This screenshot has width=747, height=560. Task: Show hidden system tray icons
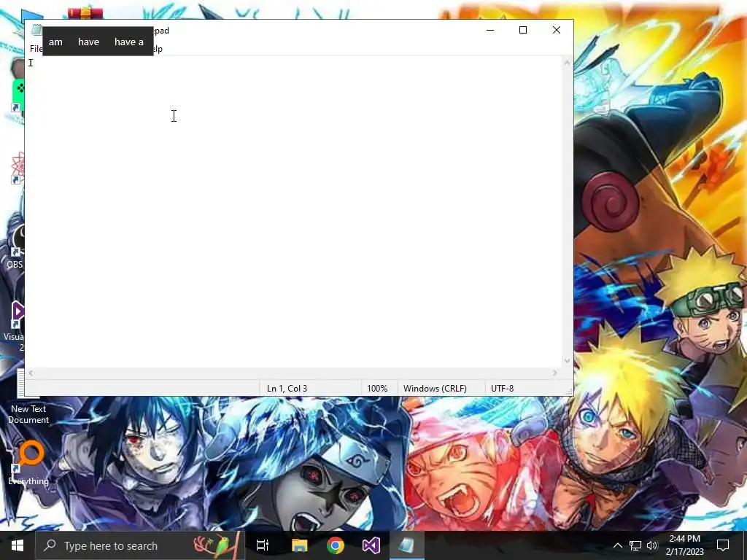tap(617, 545)
